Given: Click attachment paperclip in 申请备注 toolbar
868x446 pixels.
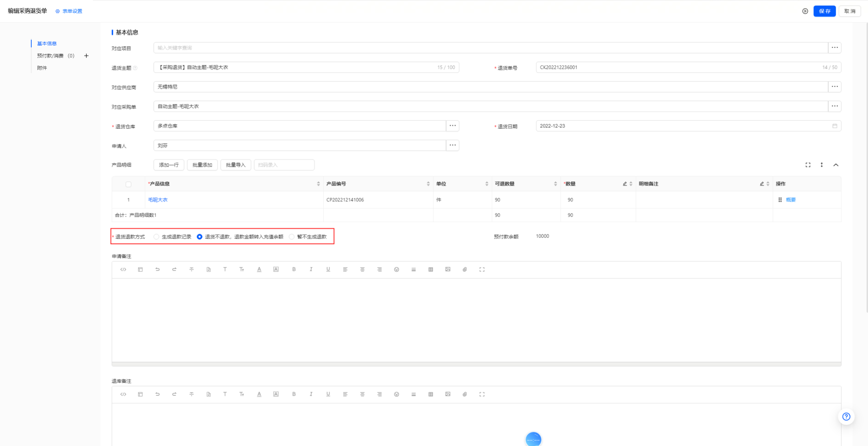Looking at the screenshot, I should pyautogui.click(x=465, y=269).
